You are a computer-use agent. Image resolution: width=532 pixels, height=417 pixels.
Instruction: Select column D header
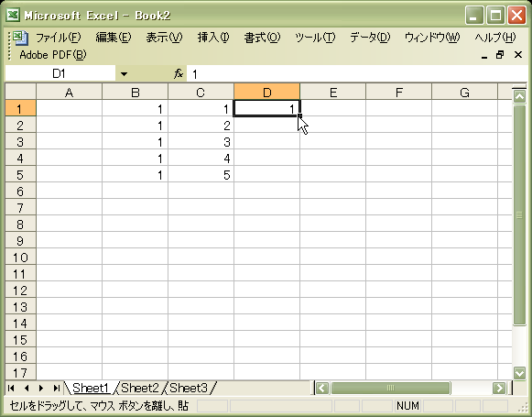pyautogui.click(x=266, y=92)
